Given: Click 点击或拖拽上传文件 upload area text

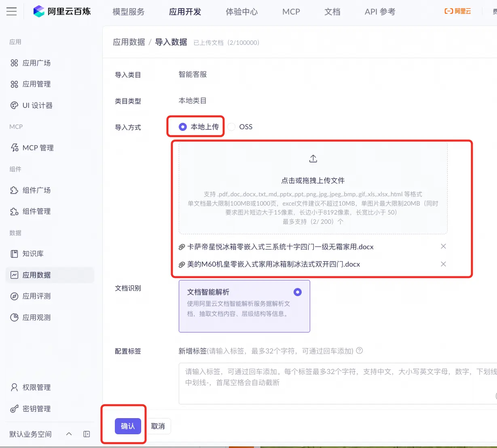Looking at the screenshot, I should (313, 181).
